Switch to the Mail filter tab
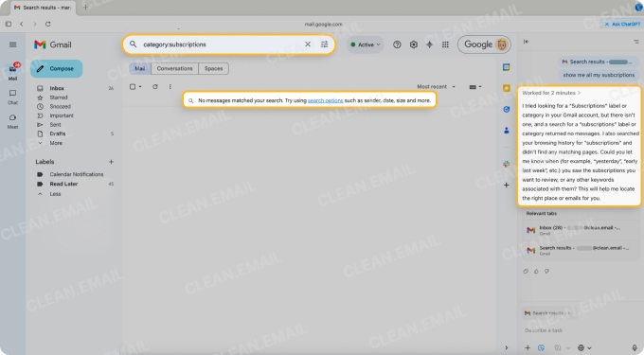 click(139, 68)
